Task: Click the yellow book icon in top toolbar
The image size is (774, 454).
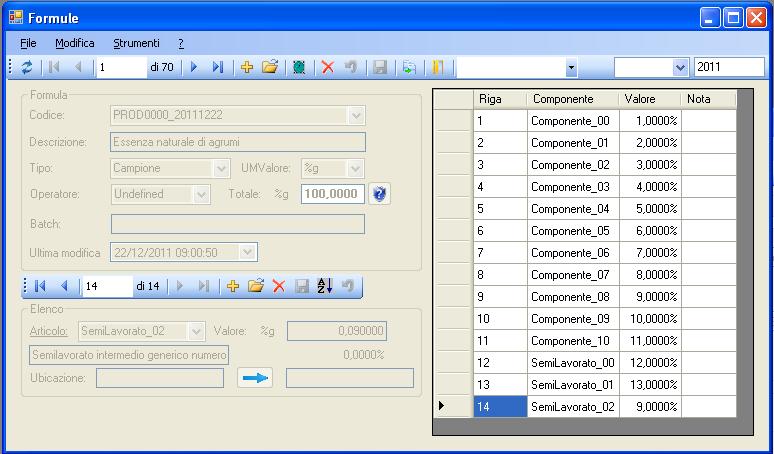Action: (x=437, y=67)
